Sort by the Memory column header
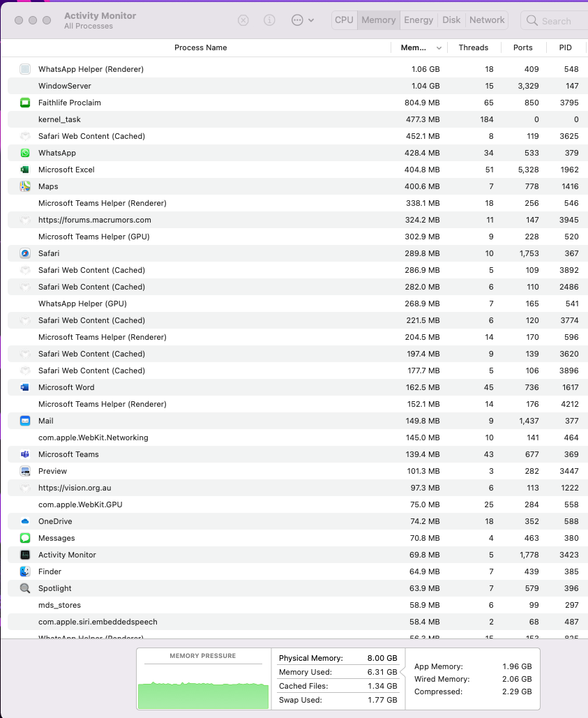This screenshot has height=718, width=588. coord(414,47)
